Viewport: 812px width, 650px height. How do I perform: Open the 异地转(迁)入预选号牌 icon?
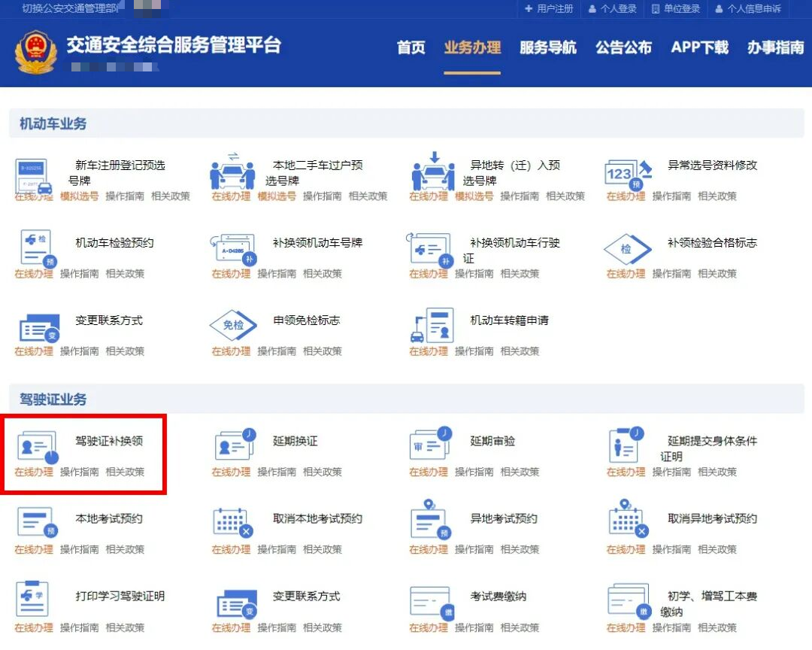coord(433,171)
